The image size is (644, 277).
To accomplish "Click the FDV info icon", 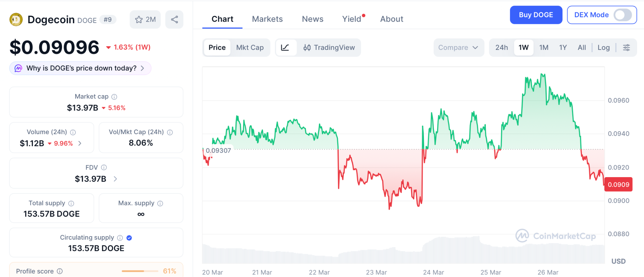I will click(104, 168).
